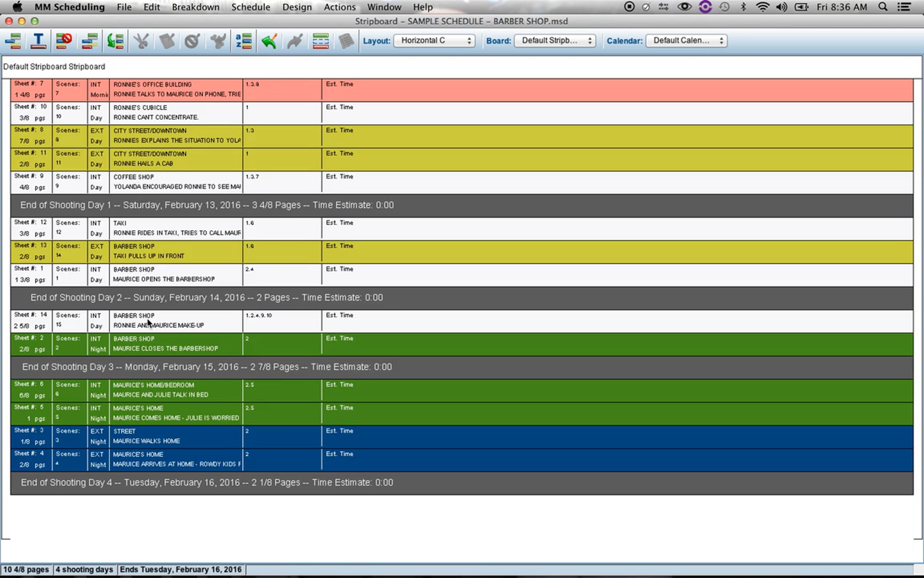
Task: Select the green BARBER SHOP night strip
Action: pyautogui.click(x=462, y=344)
